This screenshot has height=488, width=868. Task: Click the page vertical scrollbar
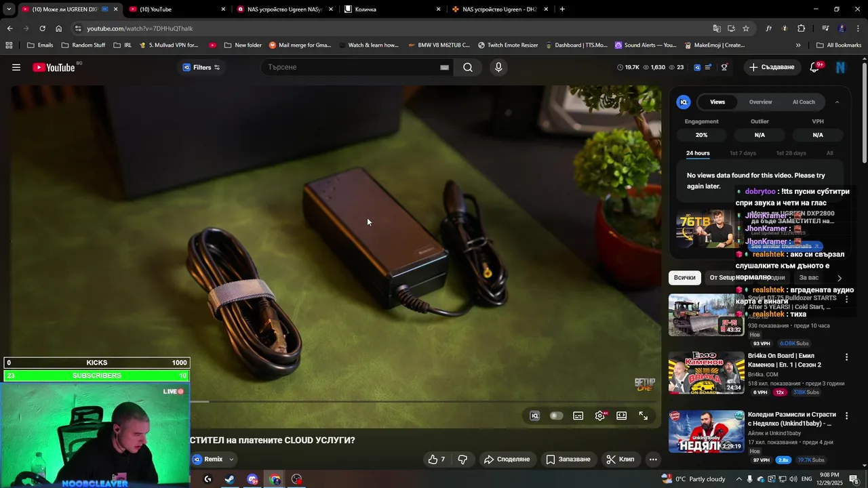865,112
